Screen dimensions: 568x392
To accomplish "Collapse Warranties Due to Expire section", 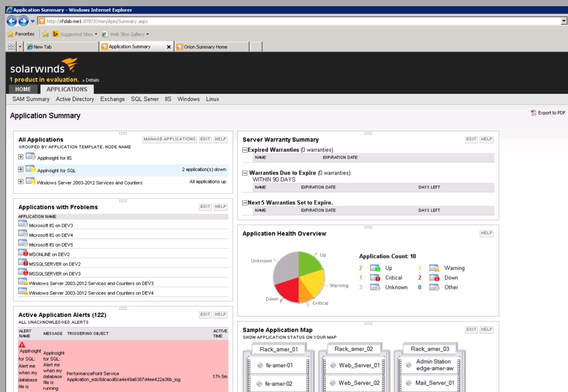I will tap(245, 173).
